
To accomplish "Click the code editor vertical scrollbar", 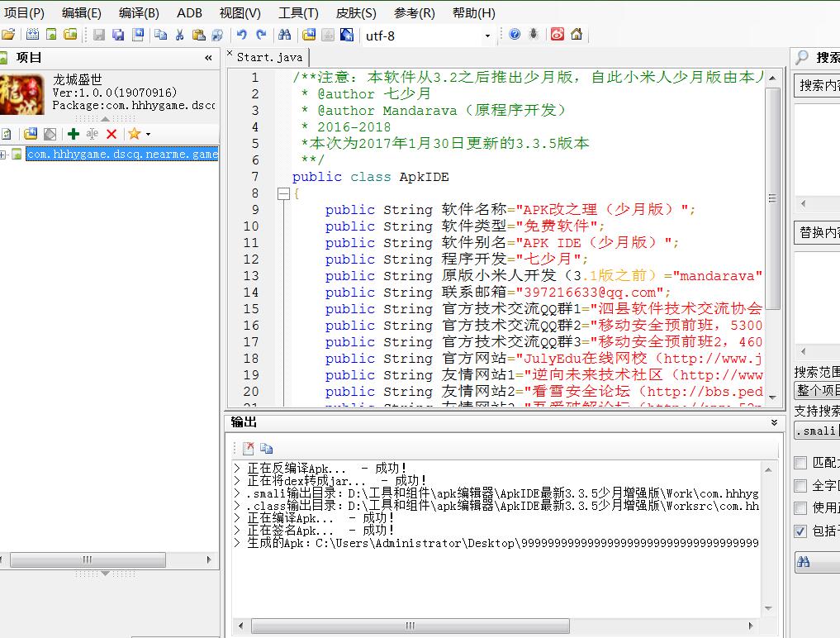I will click(772, 198).
